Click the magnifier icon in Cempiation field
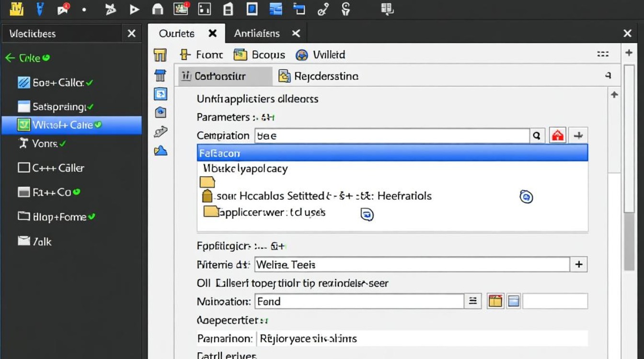This screenshot has width=644, height=359. (537, 136)
